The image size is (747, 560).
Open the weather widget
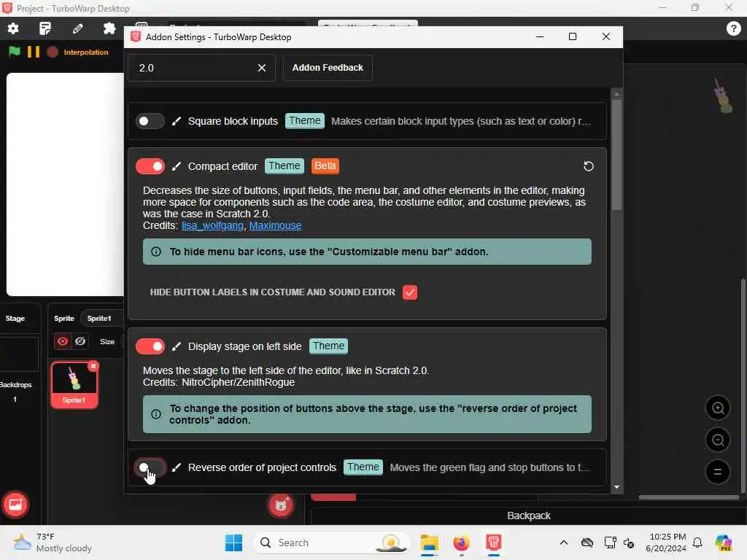pyautogui.click(x=53, y=542)
